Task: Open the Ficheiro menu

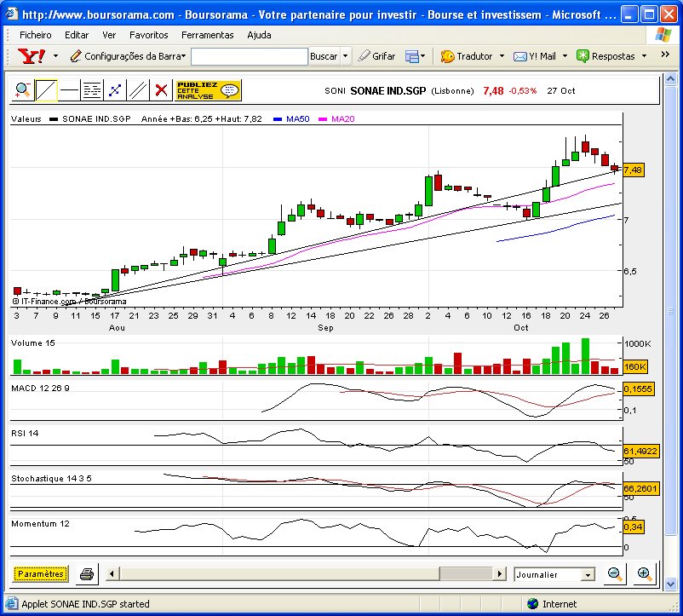Action: pos(35,35)
